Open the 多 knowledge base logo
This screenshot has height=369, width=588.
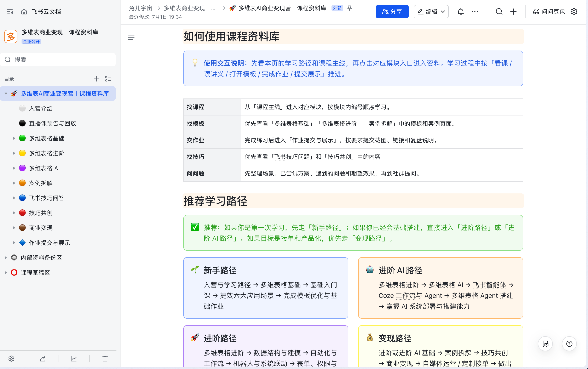coord(11,37)
